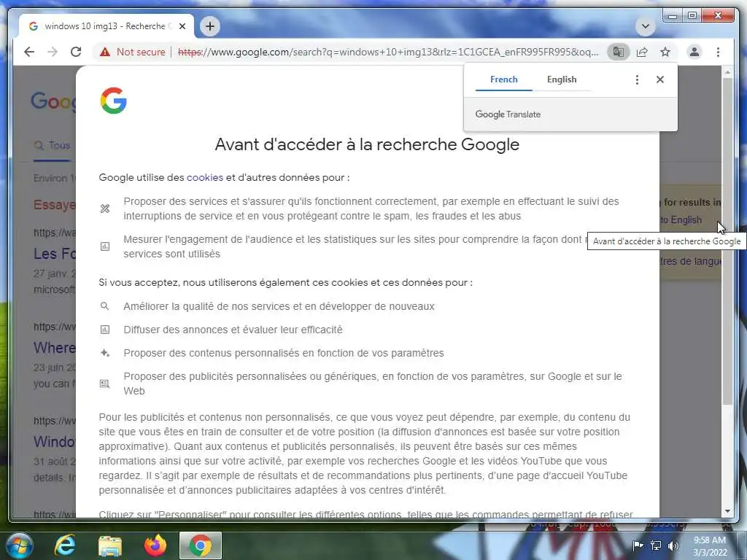Launch Firefox from taskbar

point(155,545)
